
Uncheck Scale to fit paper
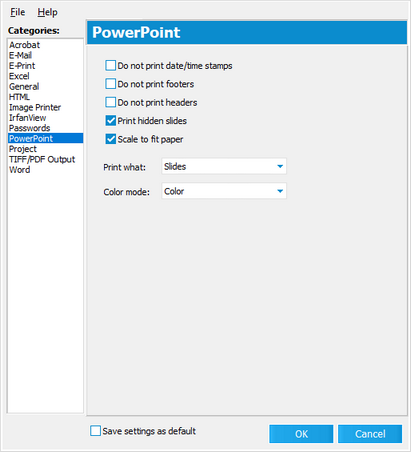(x=111, y=139)
